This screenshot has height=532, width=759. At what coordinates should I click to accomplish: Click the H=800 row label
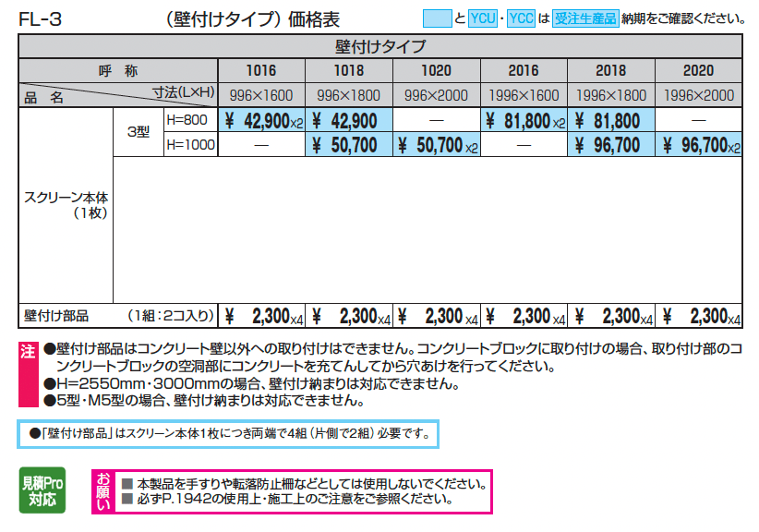[188, 118]
